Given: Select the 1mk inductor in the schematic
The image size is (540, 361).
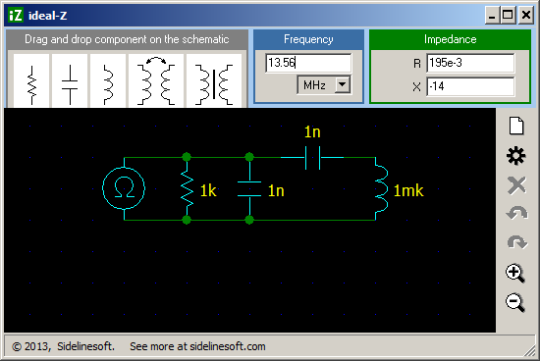Looking at the screenshot, I should pyautogui.click(x=381, y=189).
